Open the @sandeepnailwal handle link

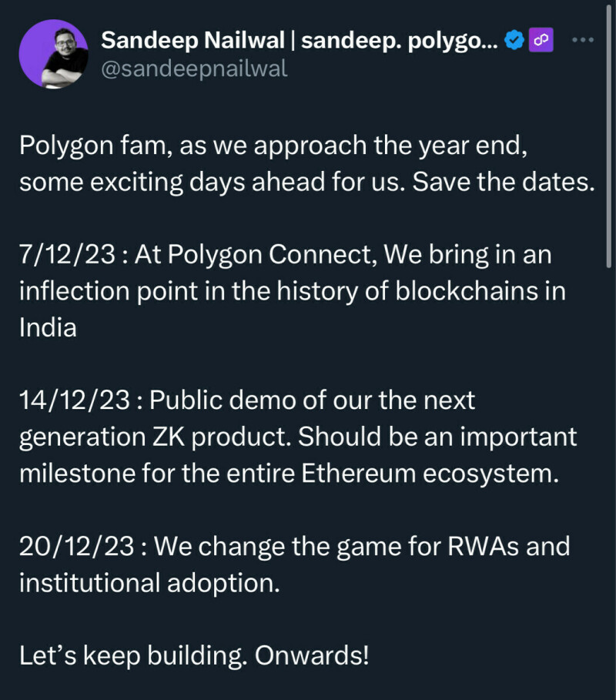(x=194, y=69)
